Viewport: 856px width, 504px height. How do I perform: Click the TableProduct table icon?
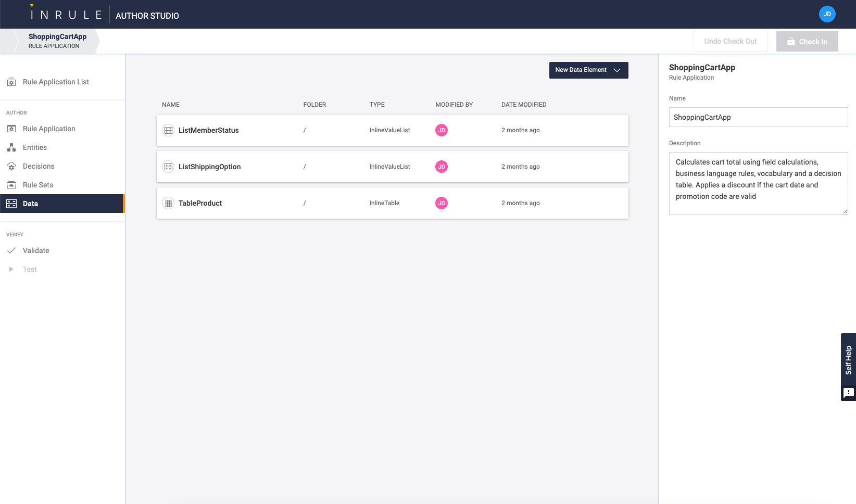(x=168, y=204)
